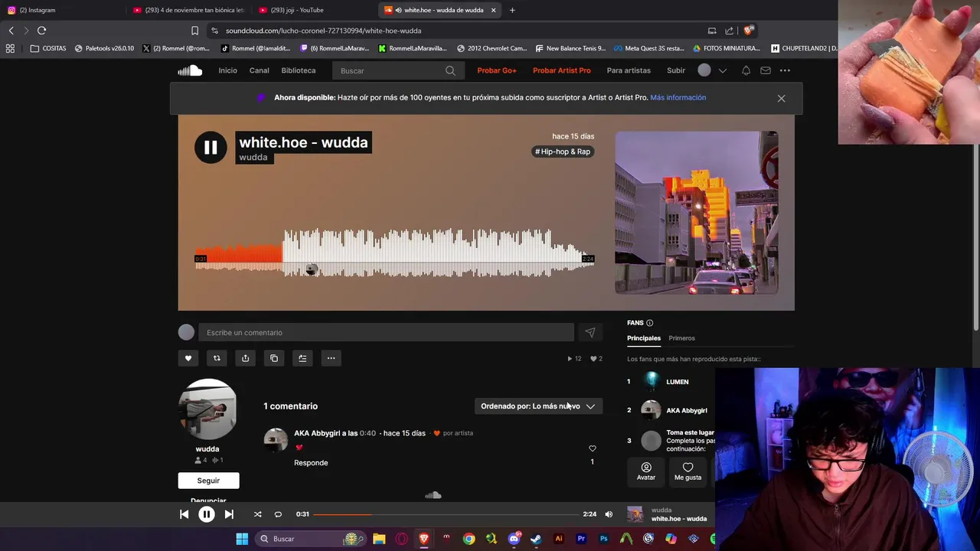Screen dimensions: 980x551
Task: Switch to Primeros fans tab
Action: point(681,338)
